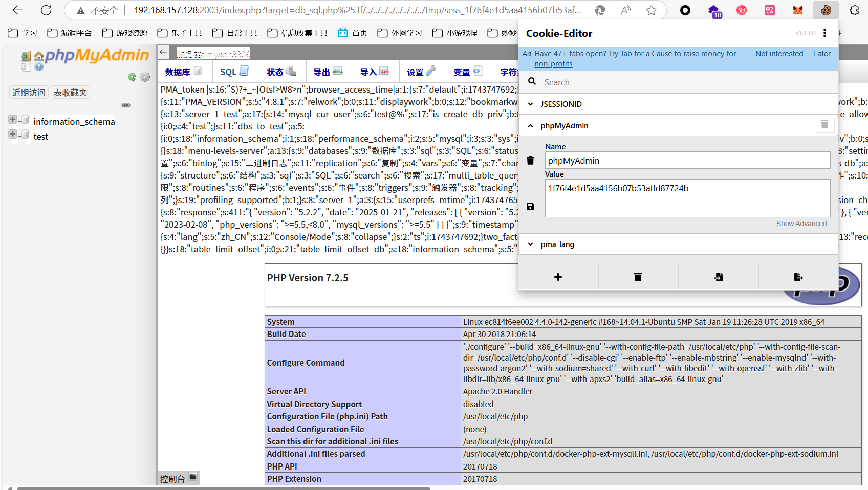Click the black circle extension icon
The height and width of the screenshot is (490, 868).
(x=685, y=10)
